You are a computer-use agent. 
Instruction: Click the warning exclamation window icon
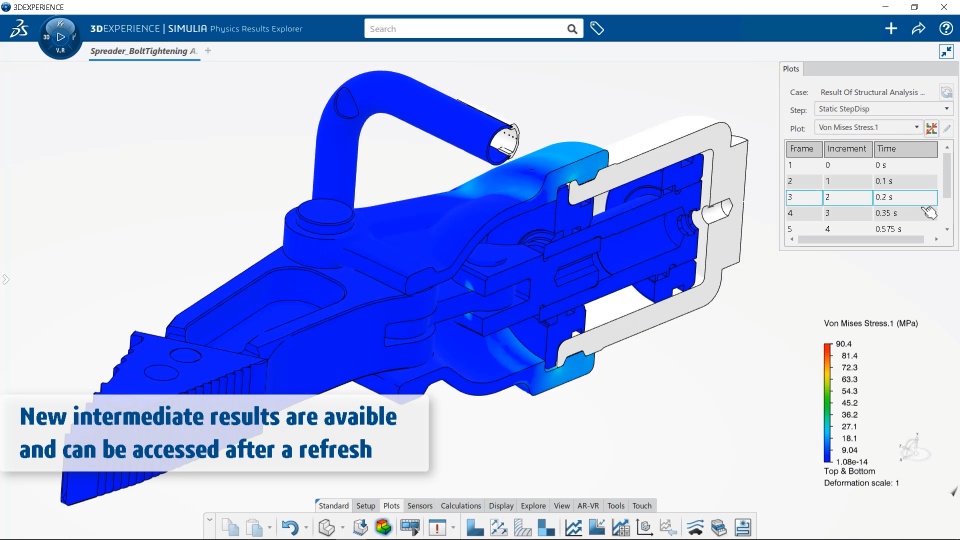click(x=437, y=527)
